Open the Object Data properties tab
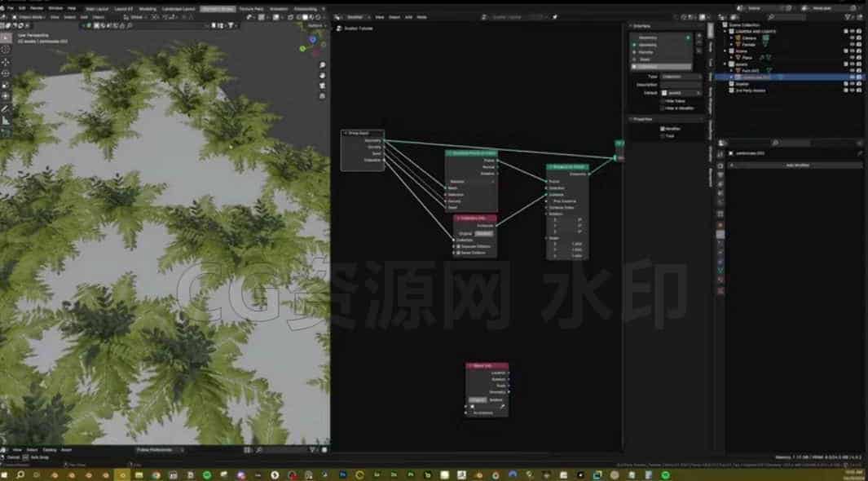868x481 pixels. tap(720, 270)
